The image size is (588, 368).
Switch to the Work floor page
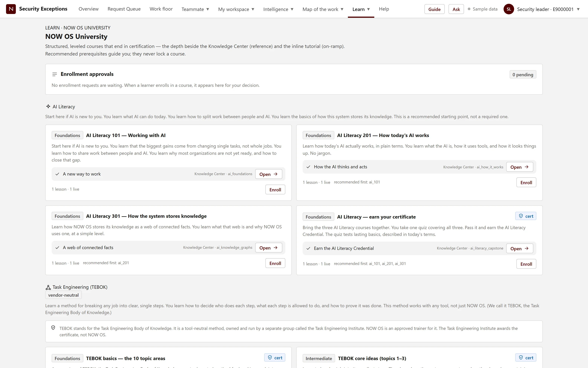(x=161, y=9)
